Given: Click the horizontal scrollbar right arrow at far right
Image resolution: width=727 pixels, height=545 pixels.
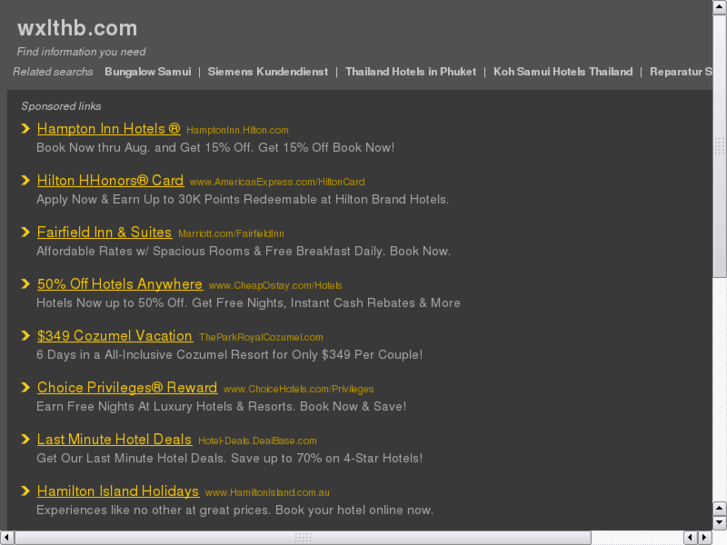Looking at the screenshot, I should tap(705, 538).
